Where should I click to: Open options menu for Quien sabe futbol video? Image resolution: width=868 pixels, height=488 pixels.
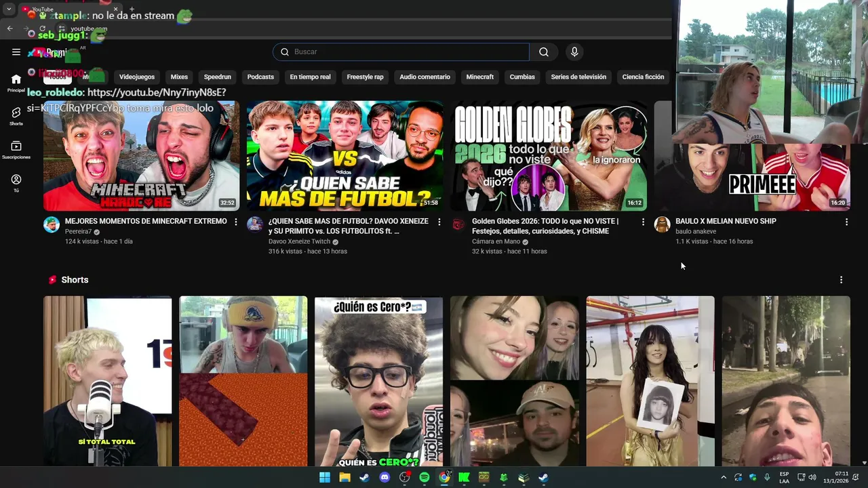tap(439, 222)
